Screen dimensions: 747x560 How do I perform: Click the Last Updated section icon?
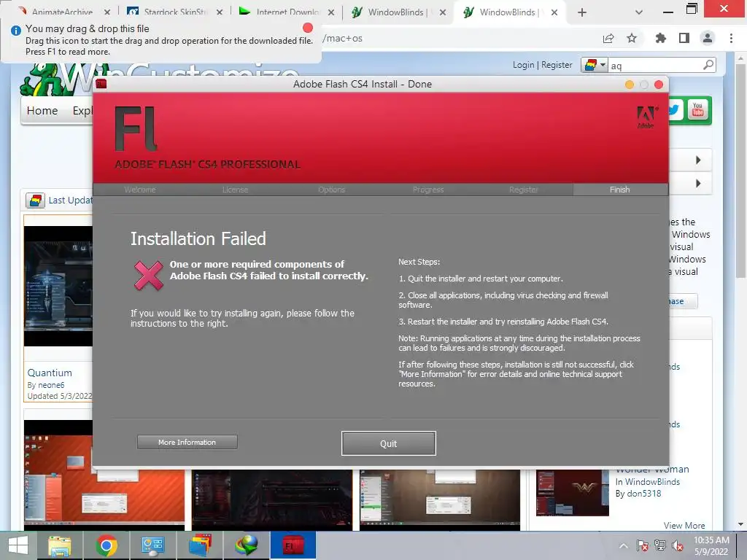pos(35,201)
